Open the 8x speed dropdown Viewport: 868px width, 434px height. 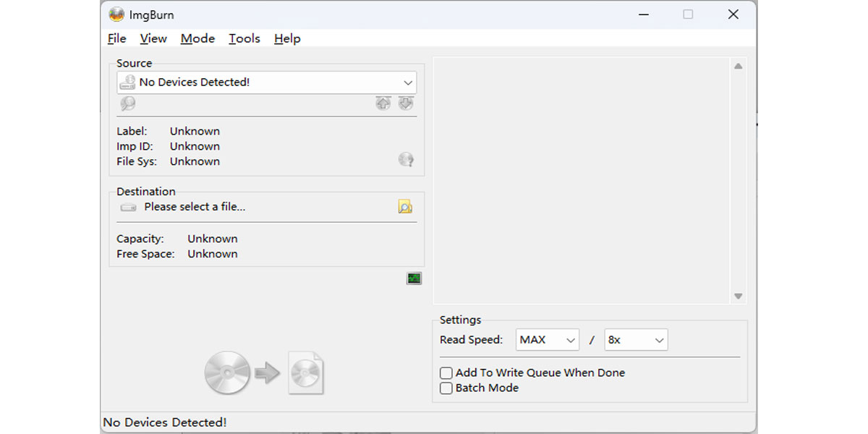click(x=636, y=340)
